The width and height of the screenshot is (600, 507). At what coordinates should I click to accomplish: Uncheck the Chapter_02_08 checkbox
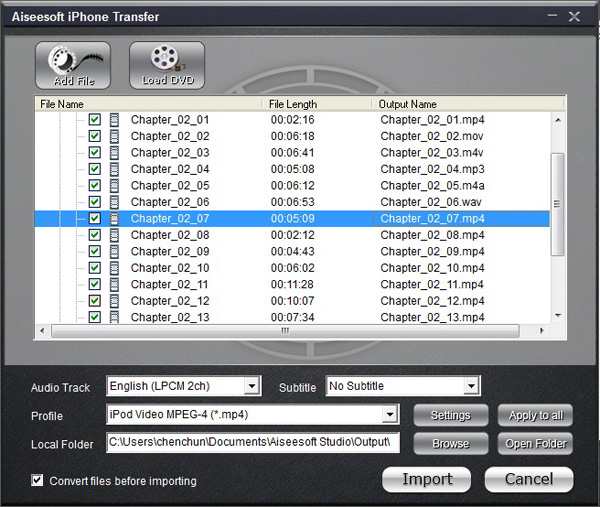[x=95, y=235]
